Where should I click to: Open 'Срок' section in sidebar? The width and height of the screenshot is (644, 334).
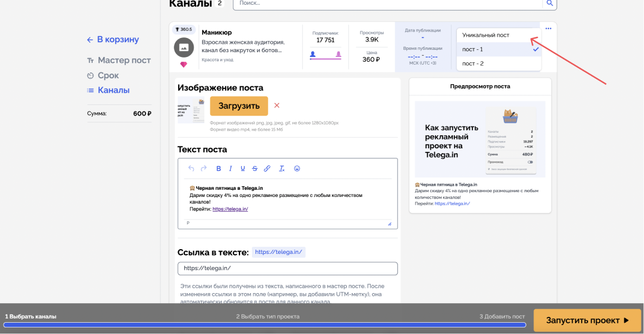108,75
